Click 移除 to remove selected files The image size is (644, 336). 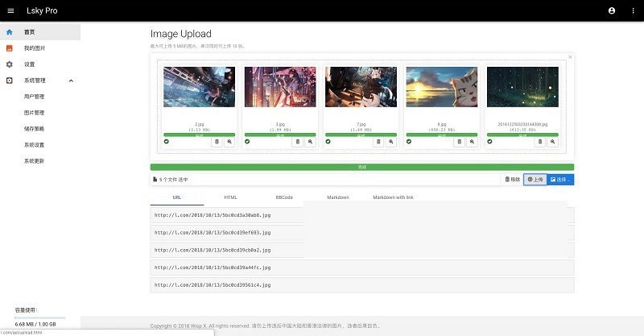pos(512,179)
